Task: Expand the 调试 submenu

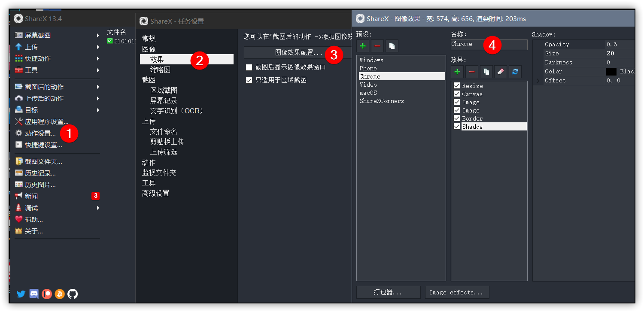Action: (x=98, y=208)
